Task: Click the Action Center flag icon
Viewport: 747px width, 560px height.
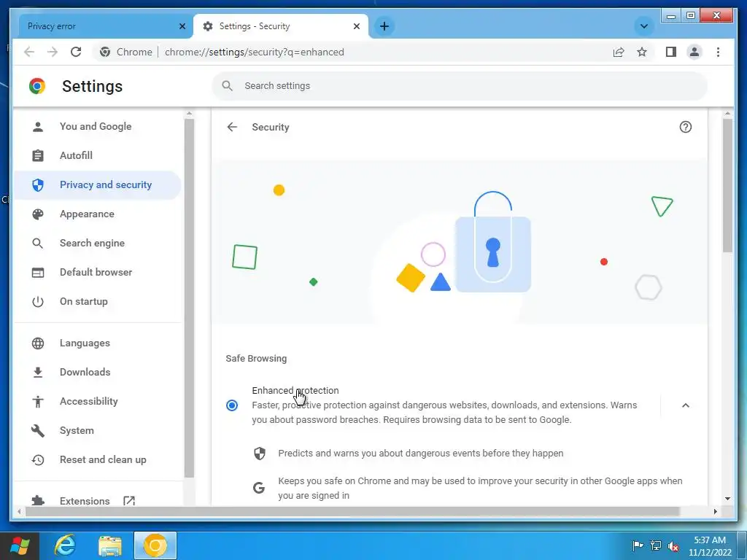Action: pos(638,545)
